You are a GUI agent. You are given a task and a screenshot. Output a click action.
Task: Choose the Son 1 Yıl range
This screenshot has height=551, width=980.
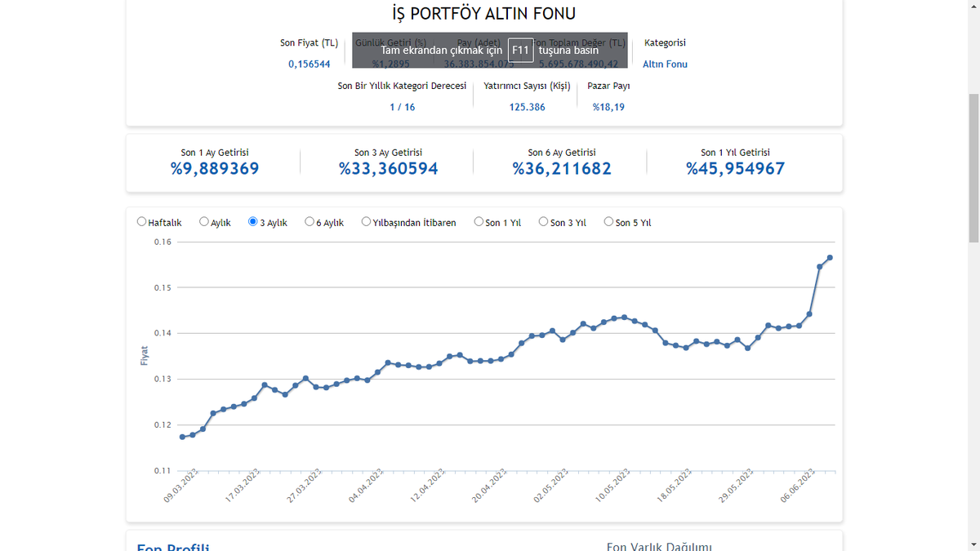click(x=479, y=221)
